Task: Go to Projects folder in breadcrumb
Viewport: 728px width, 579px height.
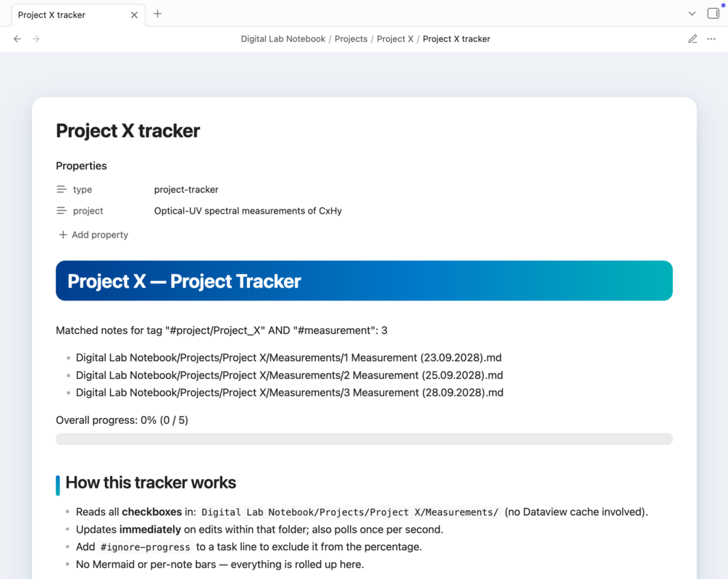Action: click(x=351, y=39)
